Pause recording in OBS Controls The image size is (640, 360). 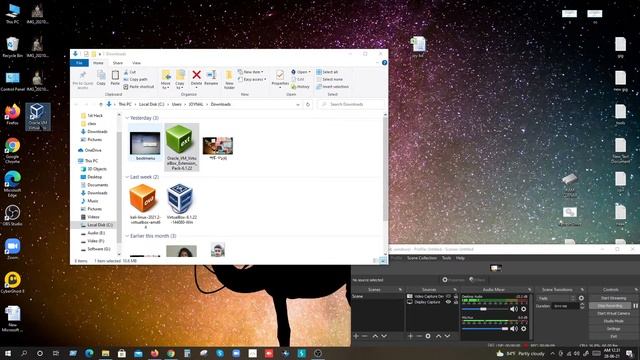pyautogui.click(x=635, y=306)
